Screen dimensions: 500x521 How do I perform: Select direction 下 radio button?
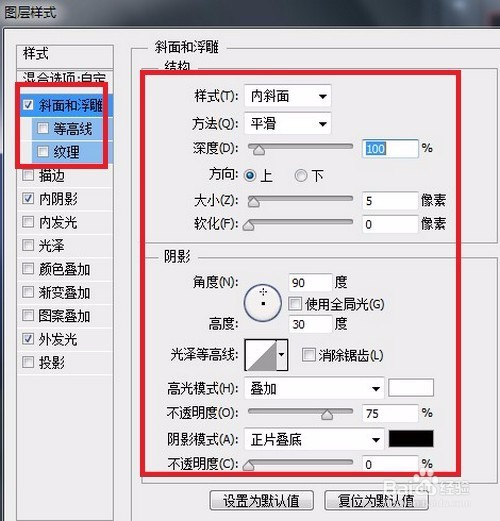(x=301, y=175)
